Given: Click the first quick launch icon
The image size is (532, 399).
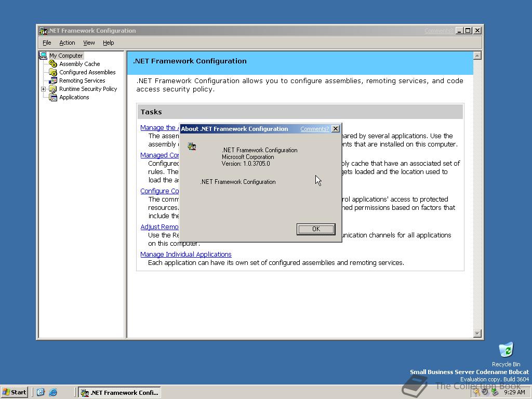Looking at the screenshot, I should point(41,392).
